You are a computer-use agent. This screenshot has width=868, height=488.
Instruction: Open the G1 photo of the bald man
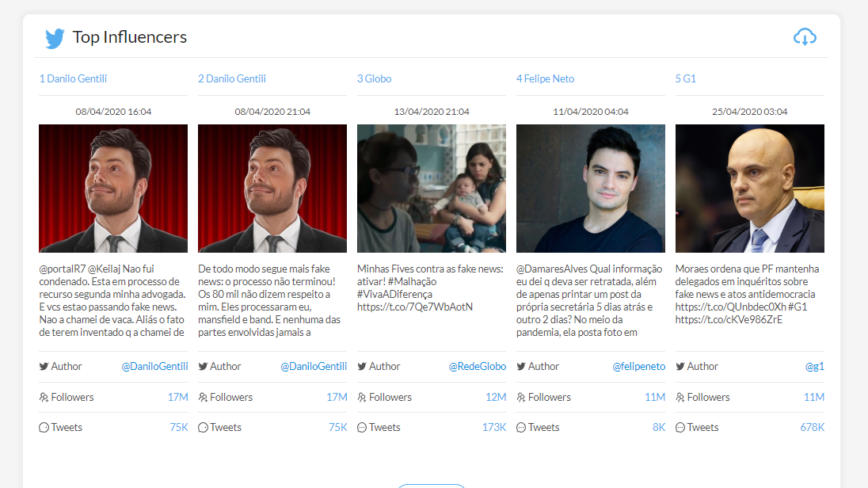(x=749, y=189)
